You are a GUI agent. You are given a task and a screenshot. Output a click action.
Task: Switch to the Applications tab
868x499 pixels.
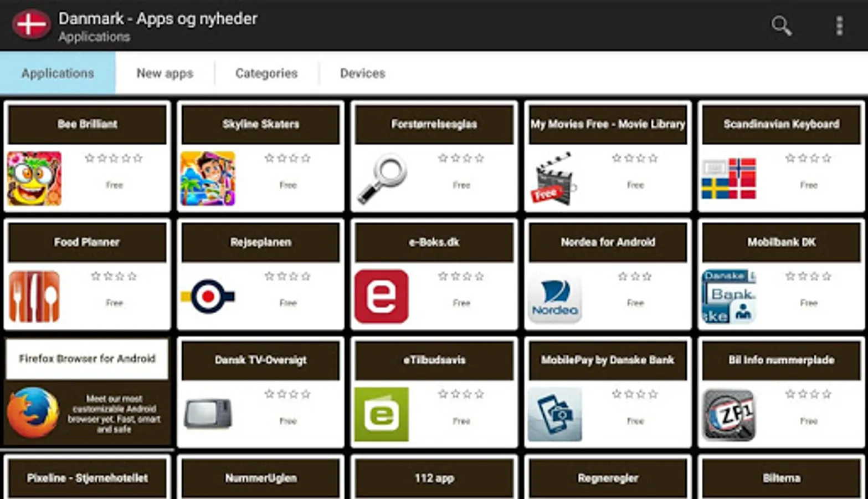(58, 73)
